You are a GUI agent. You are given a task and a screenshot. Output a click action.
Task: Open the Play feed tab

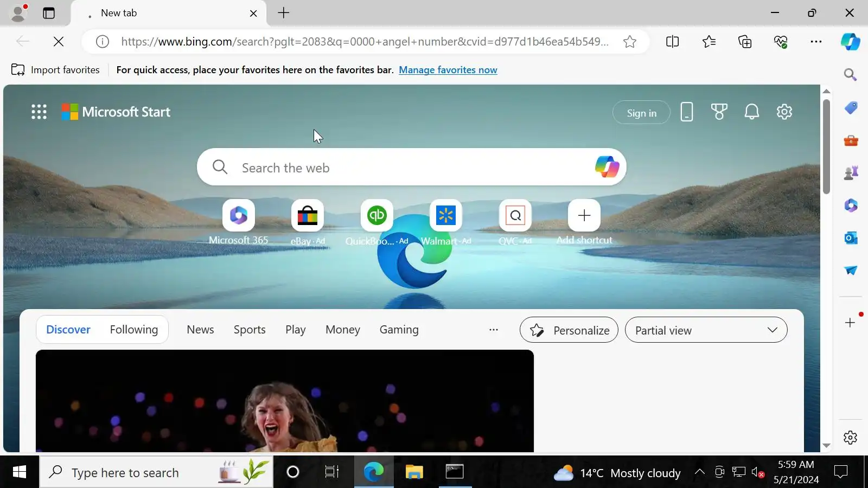coord(296,330)
